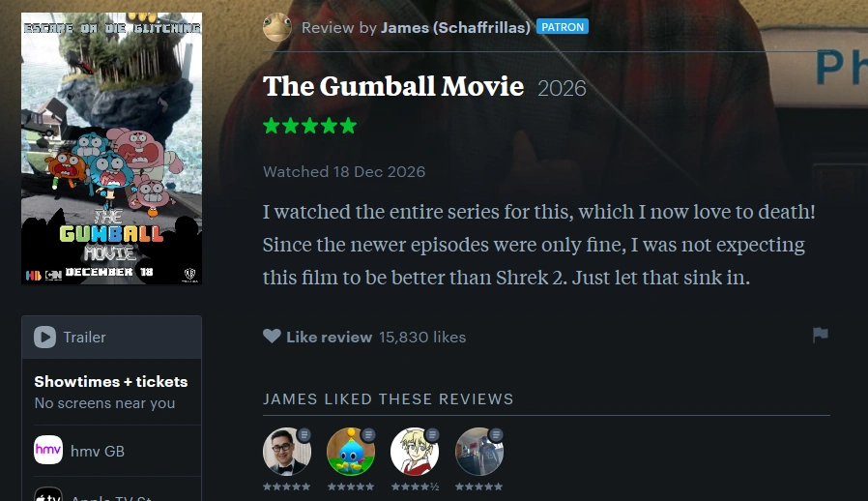Open the tuxedo man reviewer avatar
Image resolution: width=868 pixels, height=501 pixels.
287,451
